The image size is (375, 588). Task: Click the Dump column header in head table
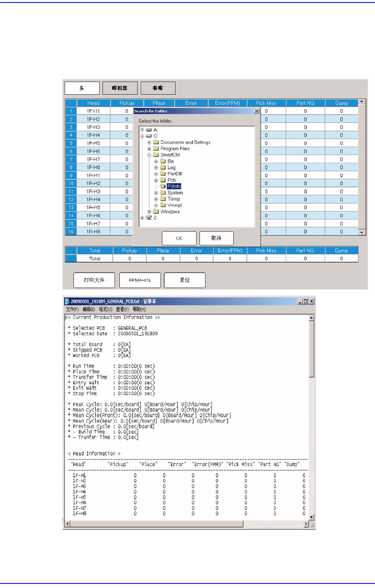point(342,103)
